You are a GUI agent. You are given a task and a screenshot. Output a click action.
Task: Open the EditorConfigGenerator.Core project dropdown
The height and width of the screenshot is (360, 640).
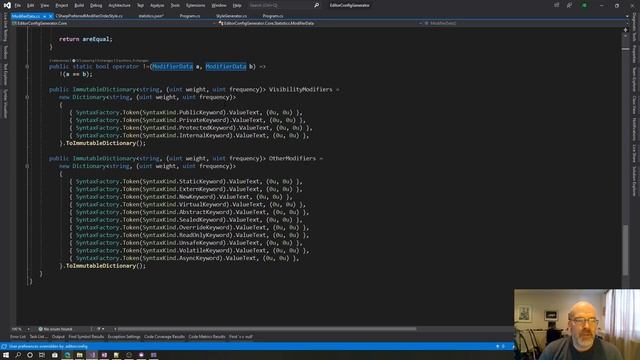[x=113, y=23]
